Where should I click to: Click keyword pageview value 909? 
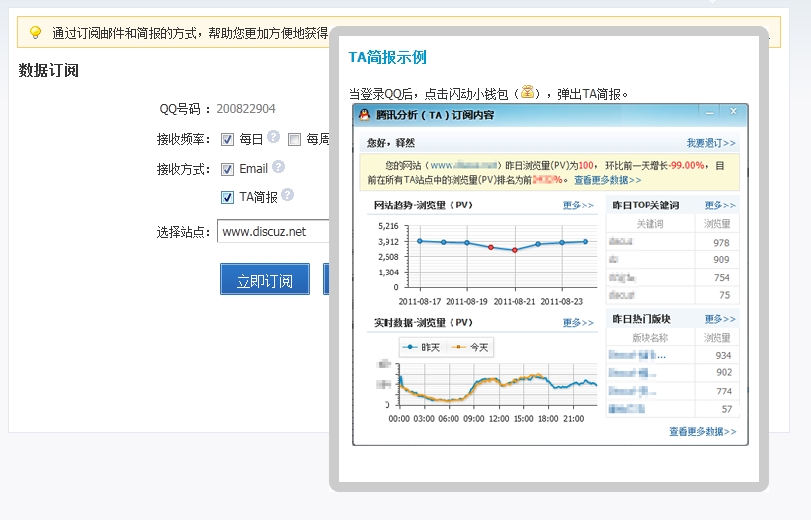(x=721, y=260)
